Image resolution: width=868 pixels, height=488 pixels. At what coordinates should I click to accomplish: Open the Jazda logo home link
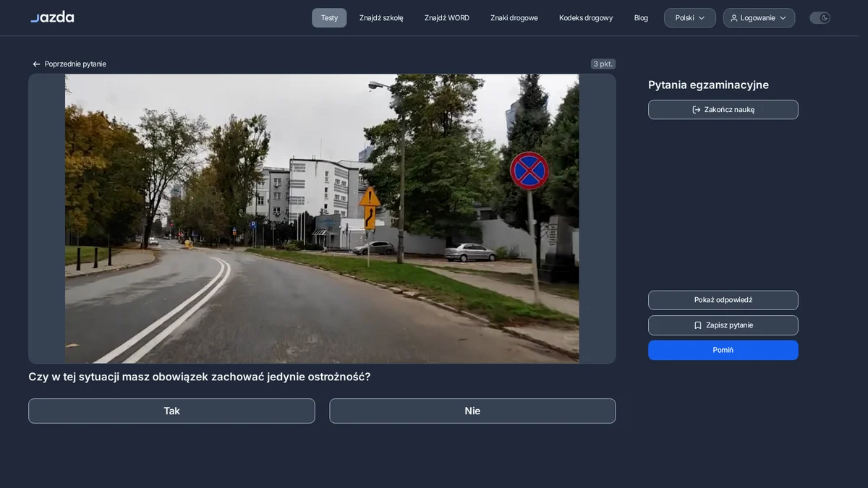(52, 17)
